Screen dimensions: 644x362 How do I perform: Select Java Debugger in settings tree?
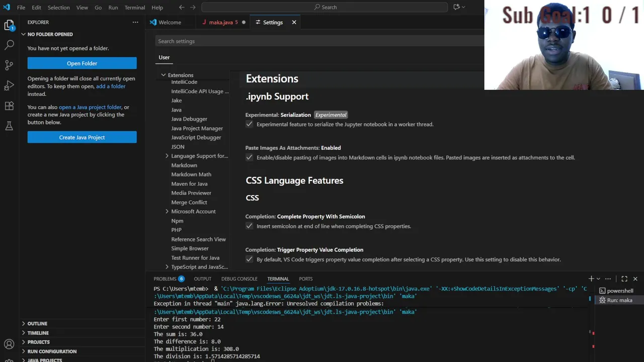[x=189, y=119]
